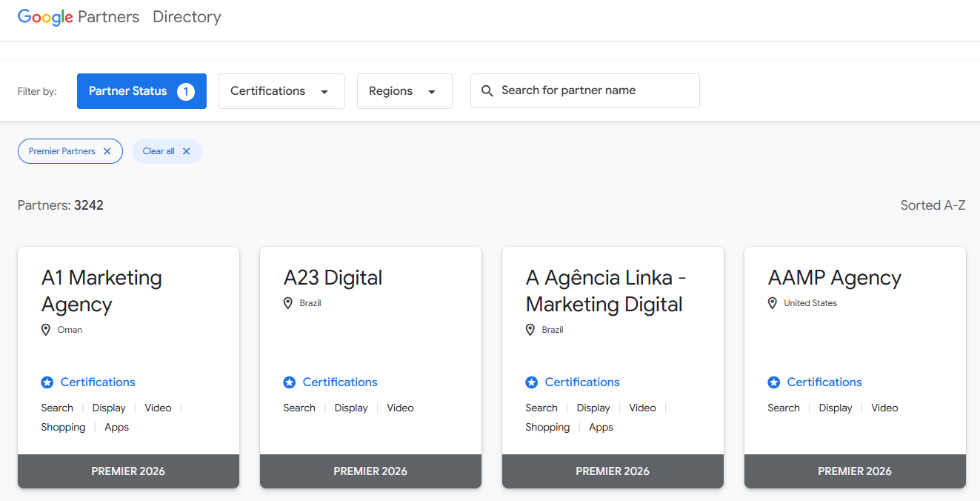Open the Regions filter dropdown
The image size is (980, 501).
click(x=404, y=90)
